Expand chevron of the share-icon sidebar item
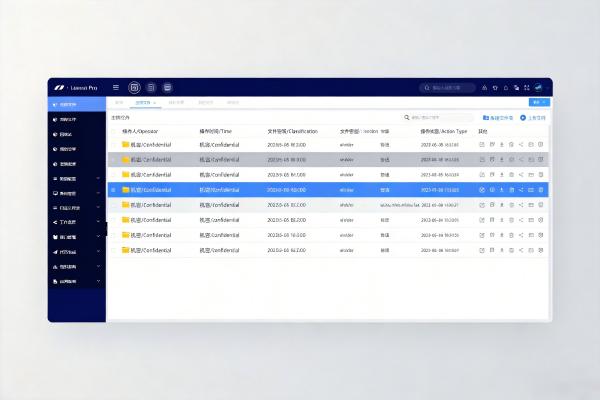Screen dimensions: 600x400 (98, 222)
